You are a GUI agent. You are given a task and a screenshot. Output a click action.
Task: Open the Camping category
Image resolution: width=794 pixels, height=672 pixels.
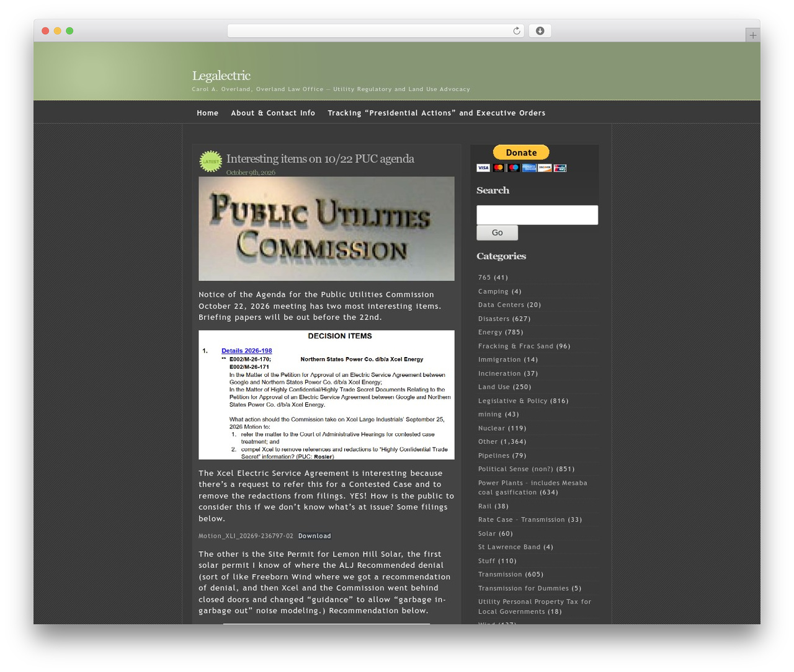click(x=493, y=291)
